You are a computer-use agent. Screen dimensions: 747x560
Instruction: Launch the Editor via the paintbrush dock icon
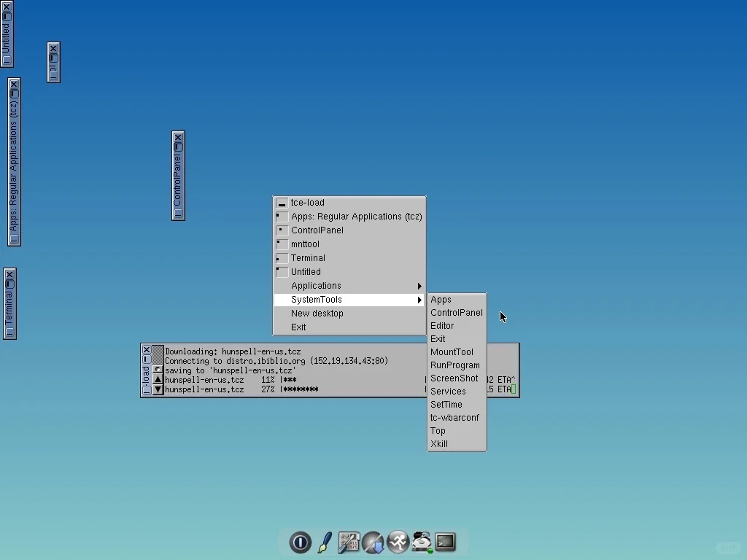[x=325, y=542]
